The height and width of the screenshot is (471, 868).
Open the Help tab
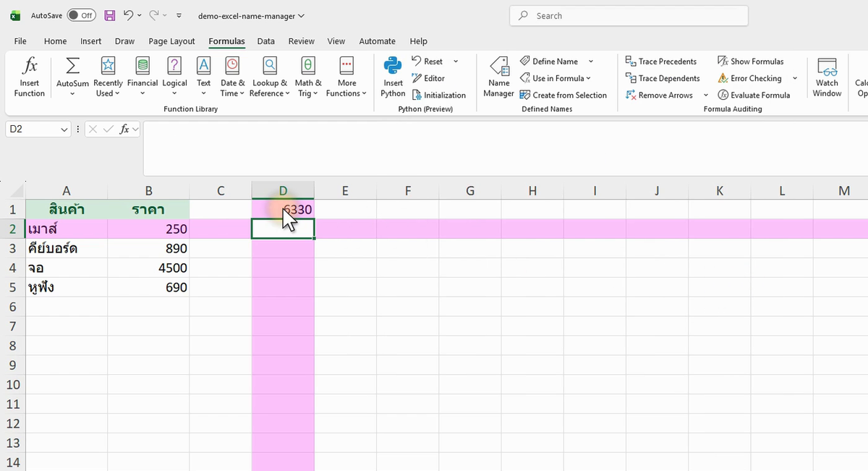[418, 41]
